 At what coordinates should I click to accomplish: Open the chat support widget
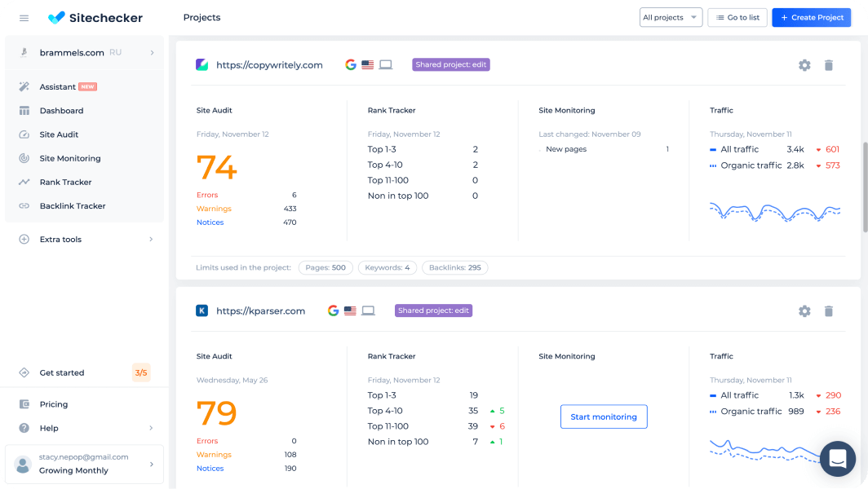coord(838,459)
